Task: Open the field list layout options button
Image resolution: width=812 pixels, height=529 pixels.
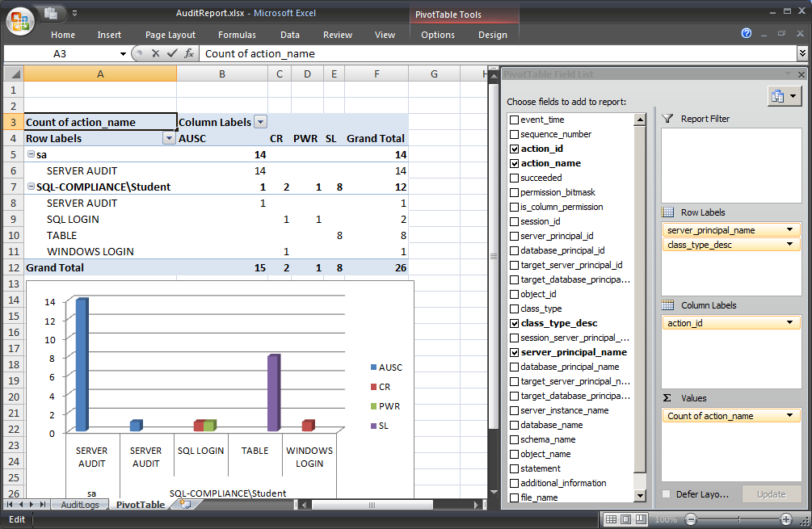Action: pyautogui.click(x=784, y=96)
